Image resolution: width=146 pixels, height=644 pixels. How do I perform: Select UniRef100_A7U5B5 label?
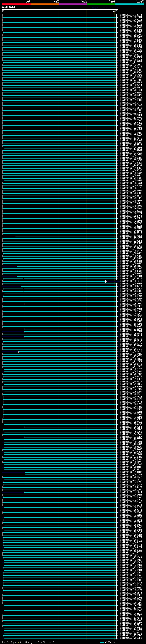(131, 635)
